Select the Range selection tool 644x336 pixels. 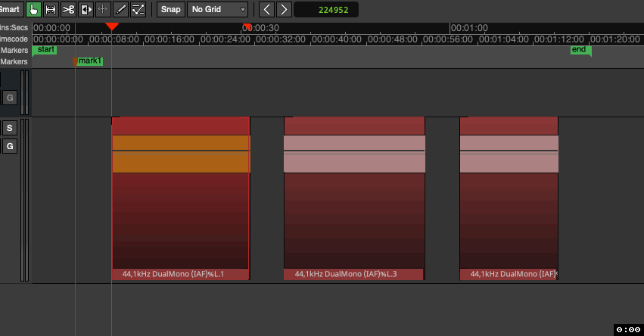tap(51, 9)
